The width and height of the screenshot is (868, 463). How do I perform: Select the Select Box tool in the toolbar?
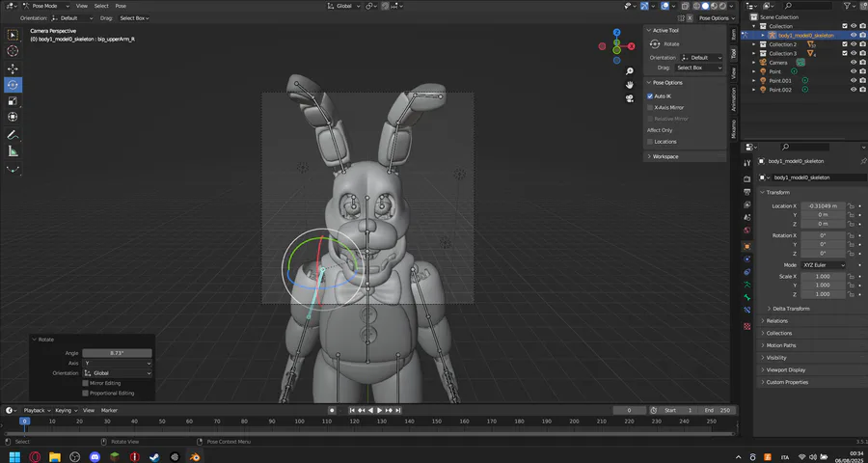[14, 35]
